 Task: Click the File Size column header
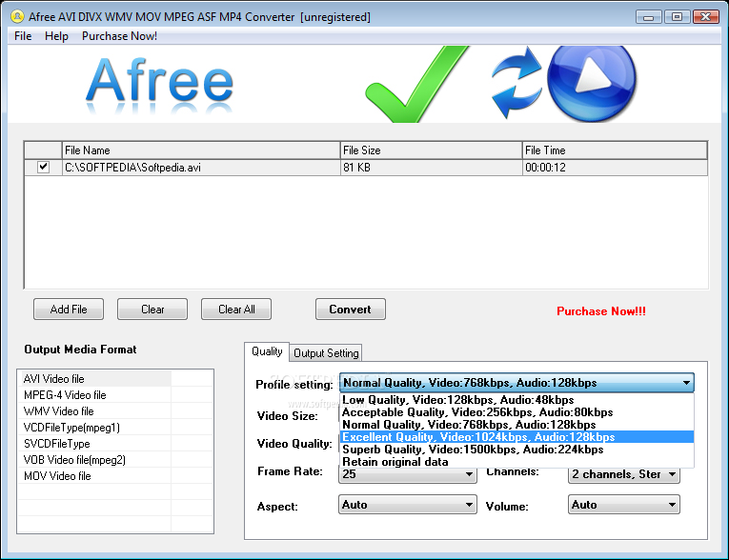431,150
